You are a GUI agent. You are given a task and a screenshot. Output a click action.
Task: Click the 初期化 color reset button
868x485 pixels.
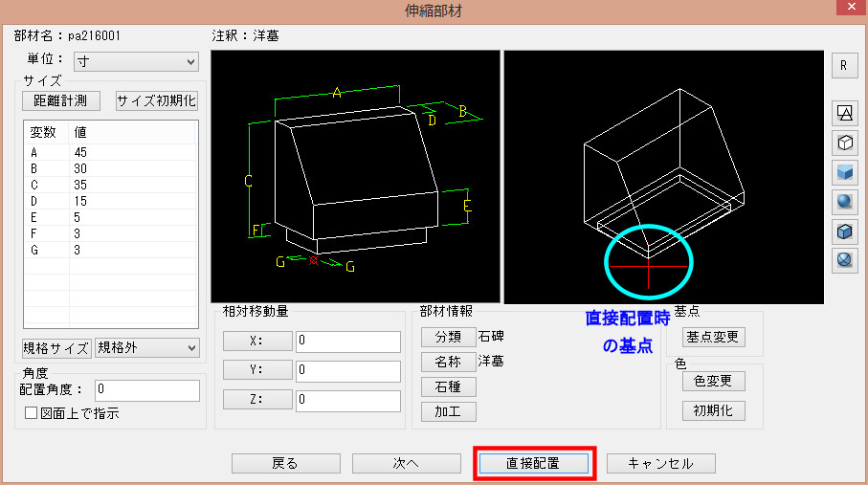(x=713, y=410)
